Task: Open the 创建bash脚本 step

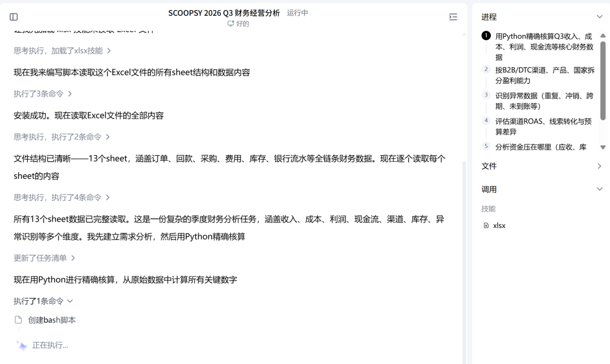Action: click(x=52, y=320)
